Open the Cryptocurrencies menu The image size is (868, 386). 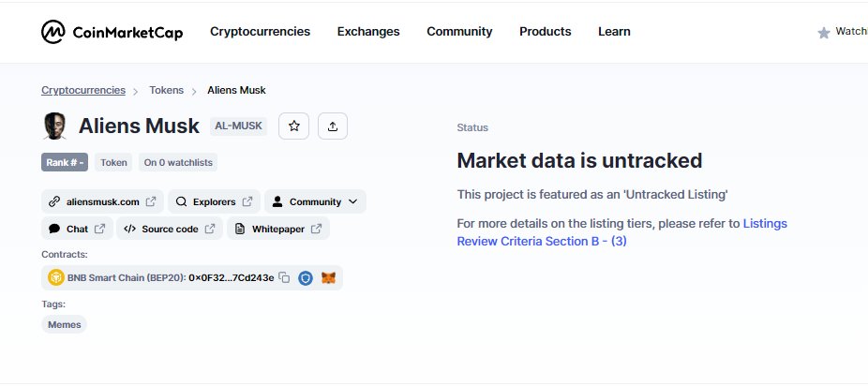pos(261,32)
